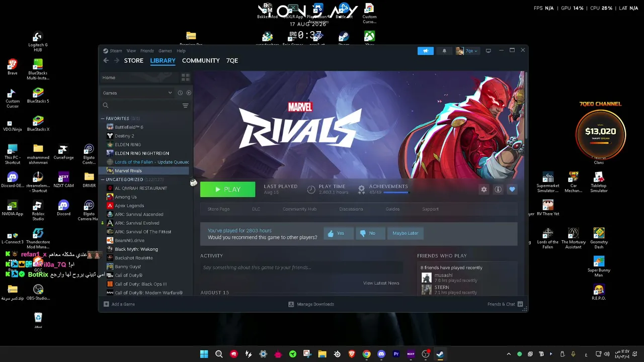Open Manage Downloads
The image size is (644, 362).
pyautogui.click(x=311, y=304)
